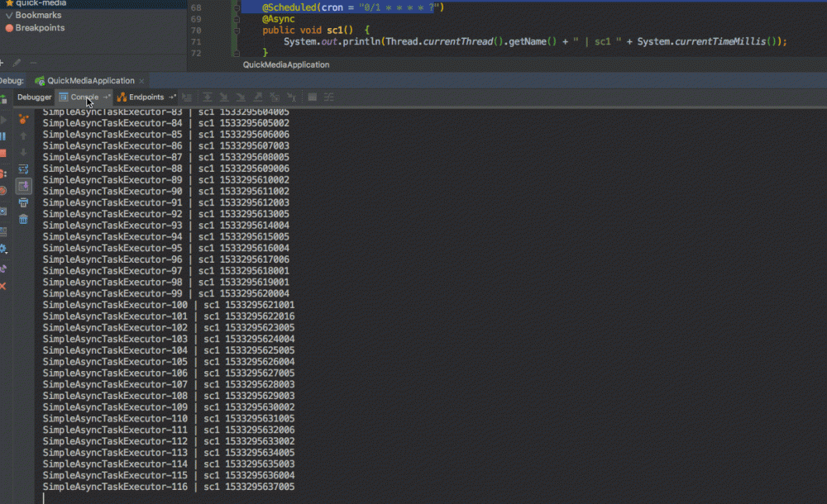Screen dimensions: 827x504
Task: Click the Trace Current Stream Chain icon
Action: (x=329, y=97)
